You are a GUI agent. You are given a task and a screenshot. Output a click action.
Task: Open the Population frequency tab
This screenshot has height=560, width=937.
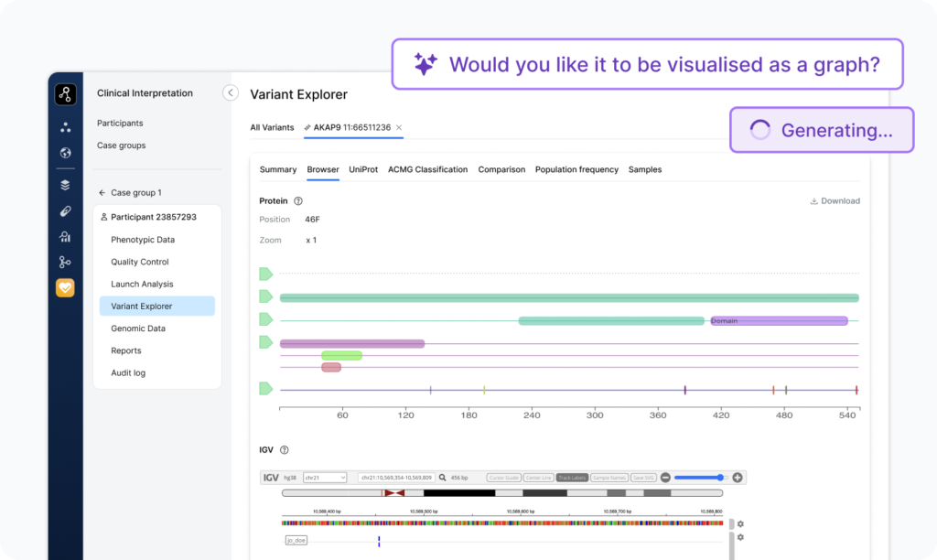[x=576, y=169]
